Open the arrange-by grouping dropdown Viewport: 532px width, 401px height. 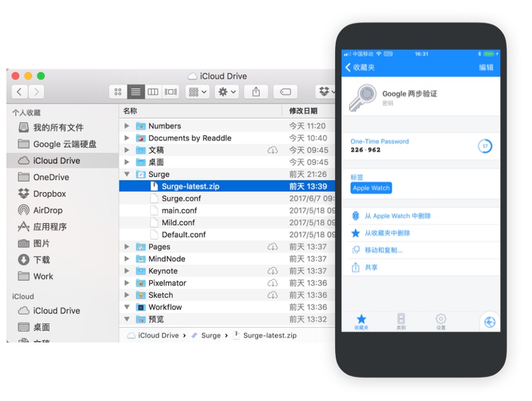198,92
